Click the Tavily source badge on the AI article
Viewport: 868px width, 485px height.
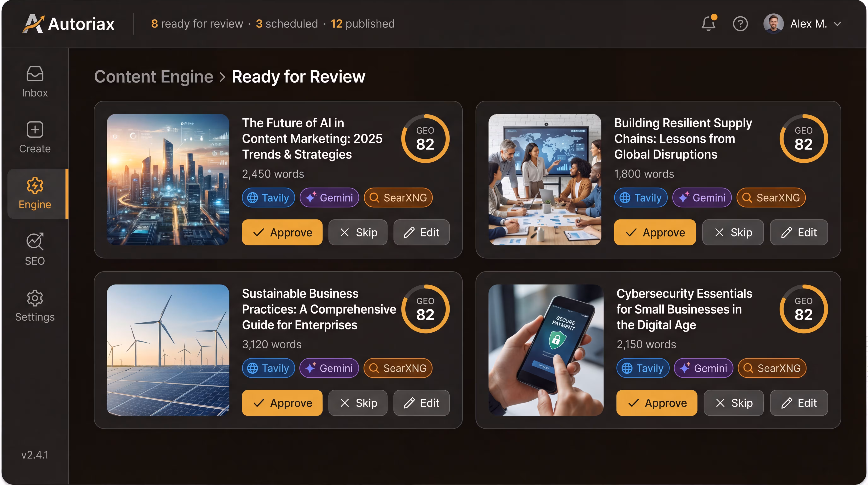point(268,198)
